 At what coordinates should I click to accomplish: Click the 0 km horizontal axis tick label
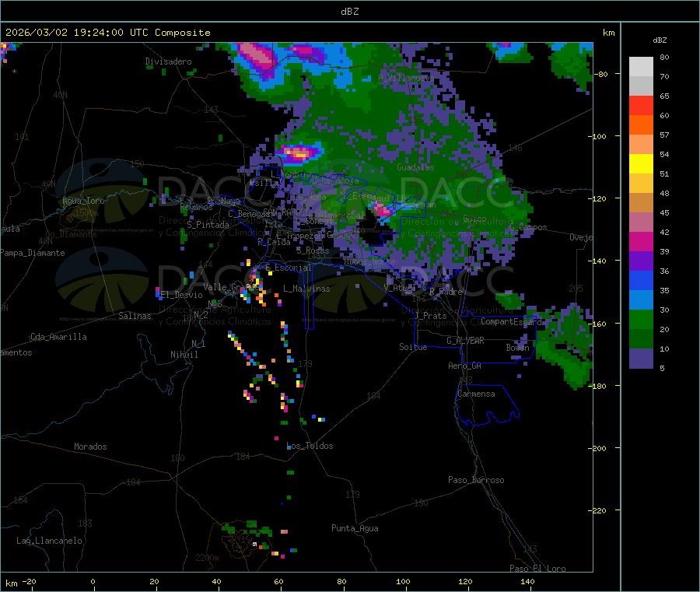pos(93,581)
